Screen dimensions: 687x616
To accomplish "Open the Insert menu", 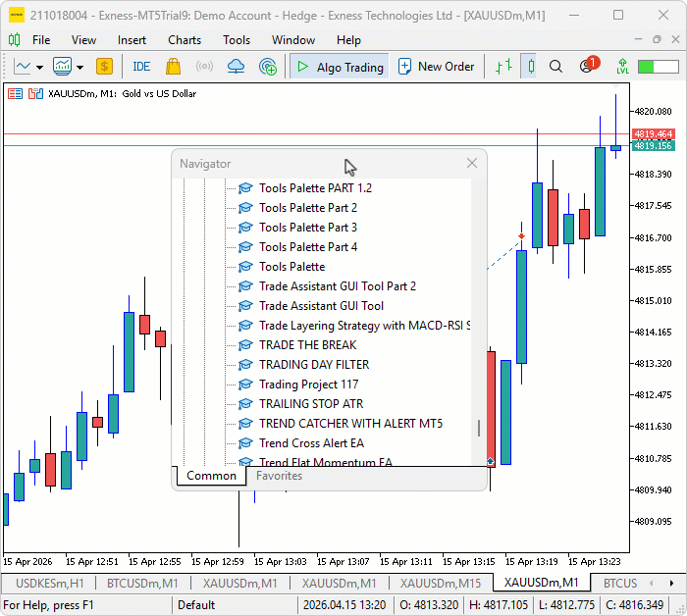I will (x=132, y=40).
